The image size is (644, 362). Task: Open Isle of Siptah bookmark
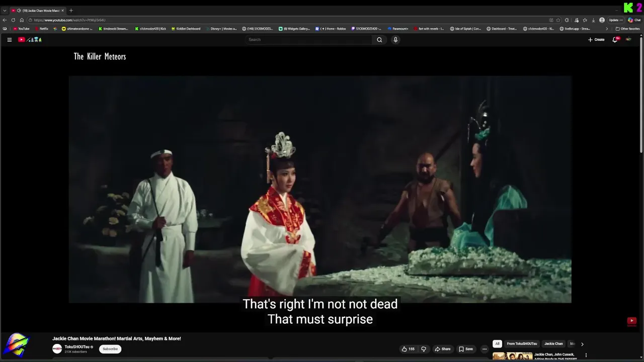click(x=466, y=29)
